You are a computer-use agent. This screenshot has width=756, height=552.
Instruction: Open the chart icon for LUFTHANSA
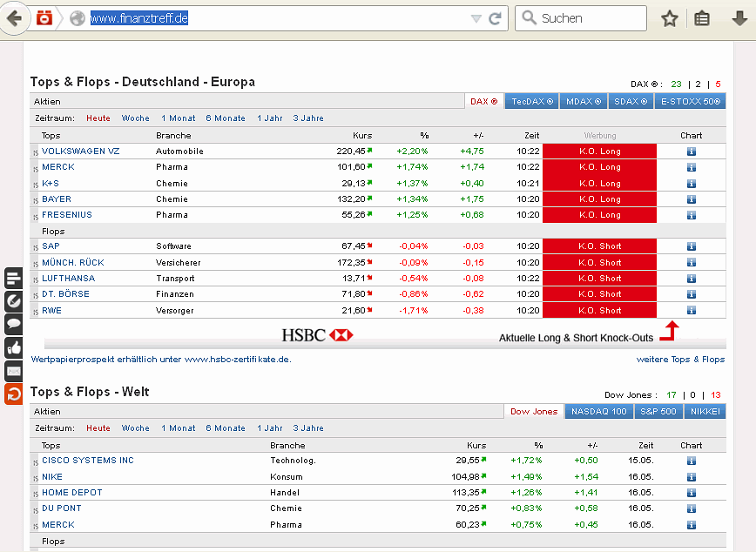[692, 278]
